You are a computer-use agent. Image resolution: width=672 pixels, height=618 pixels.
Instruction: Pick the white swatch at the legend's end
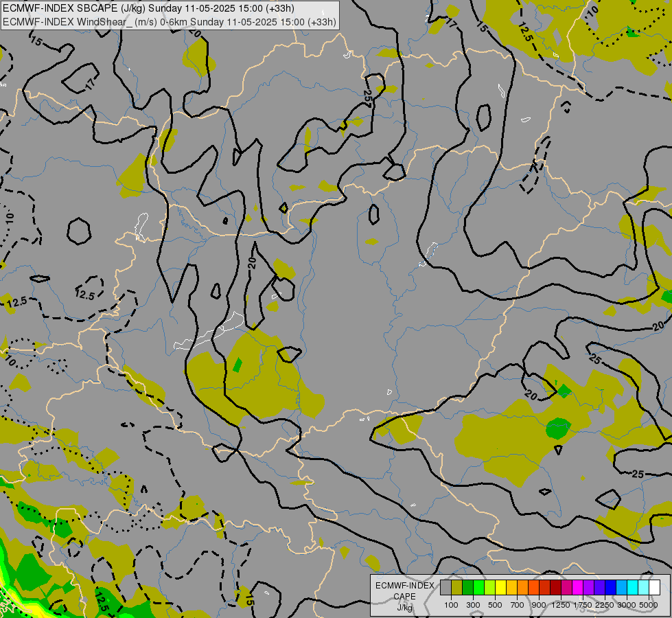(655, 587)
